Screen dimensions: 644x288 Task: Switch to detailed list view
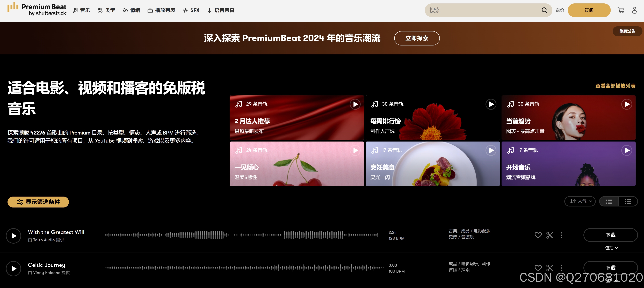[x=628, y=201]
